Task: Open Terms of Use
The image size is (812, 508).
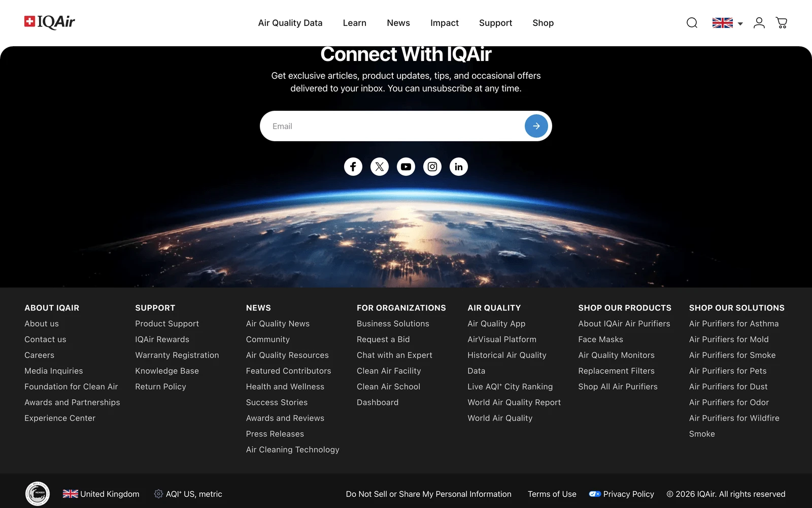Action: click(x=552, y=494)
